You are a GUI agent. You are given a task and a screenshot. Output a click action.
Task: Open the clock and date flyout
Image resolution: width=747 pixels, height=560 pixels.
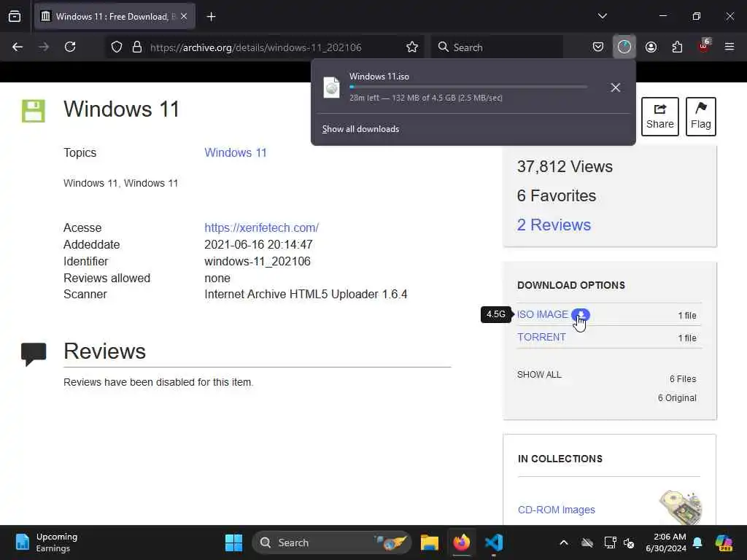pyautogui.click(x=666, y=542)
